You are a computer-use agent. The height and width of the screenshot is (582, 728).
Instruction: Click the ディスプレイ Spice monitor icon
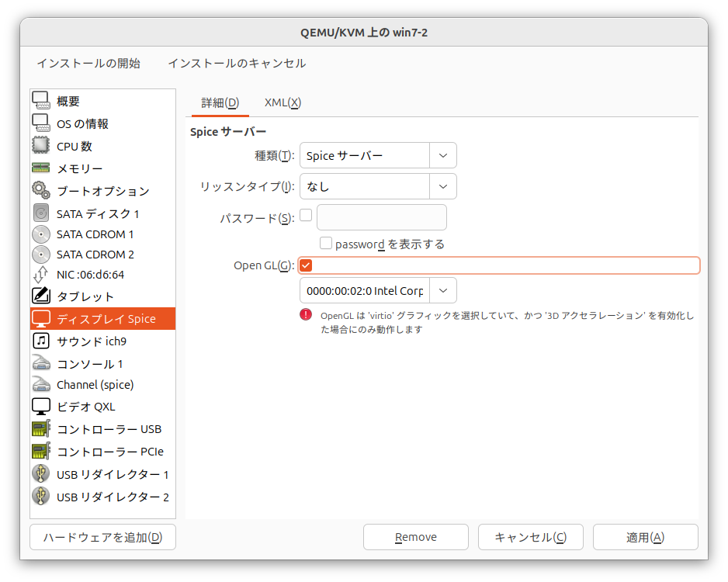(x=41, y=318)
